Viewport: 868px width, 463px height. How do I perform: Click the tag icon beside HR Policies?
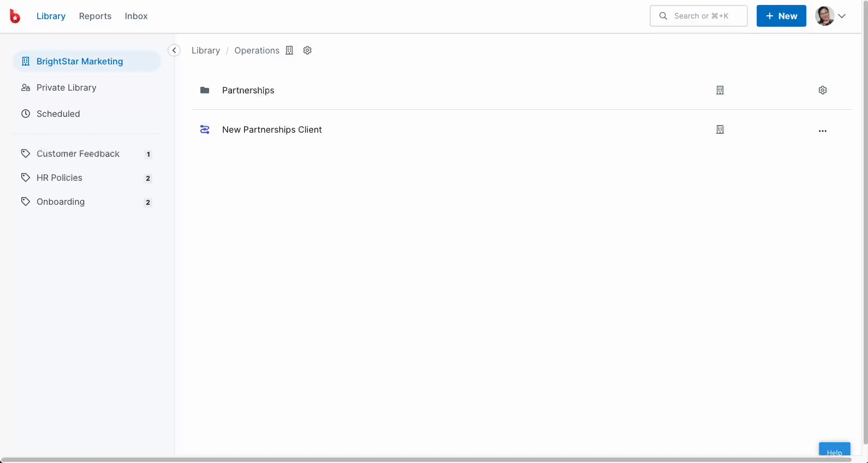(26, 177)
